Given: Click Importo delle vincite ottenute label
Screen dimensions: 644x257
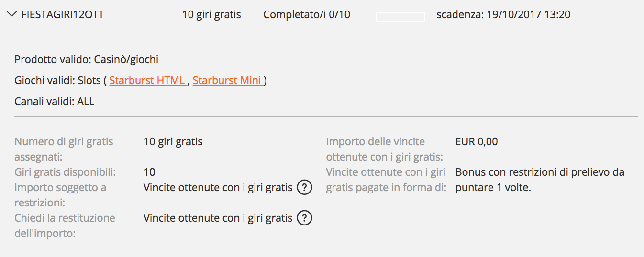Looking at the screenshot, I should [x=384, y=149].
